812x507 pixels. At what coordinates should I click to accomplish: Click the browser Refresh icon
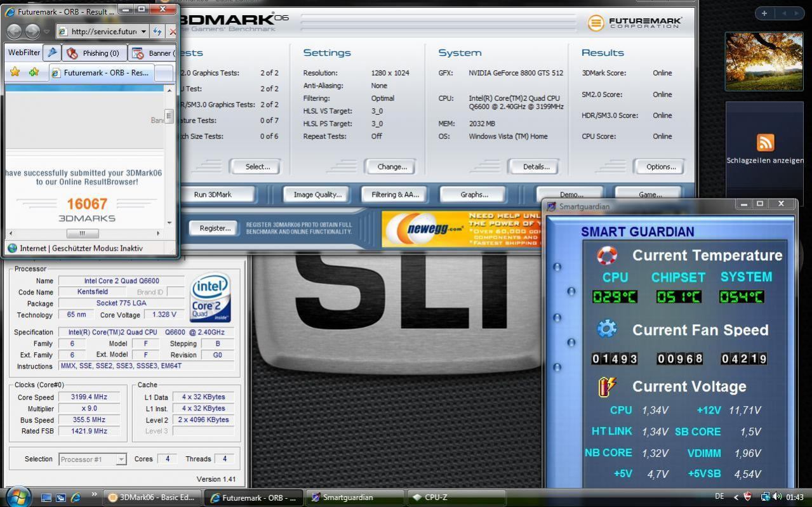[157, 31]
